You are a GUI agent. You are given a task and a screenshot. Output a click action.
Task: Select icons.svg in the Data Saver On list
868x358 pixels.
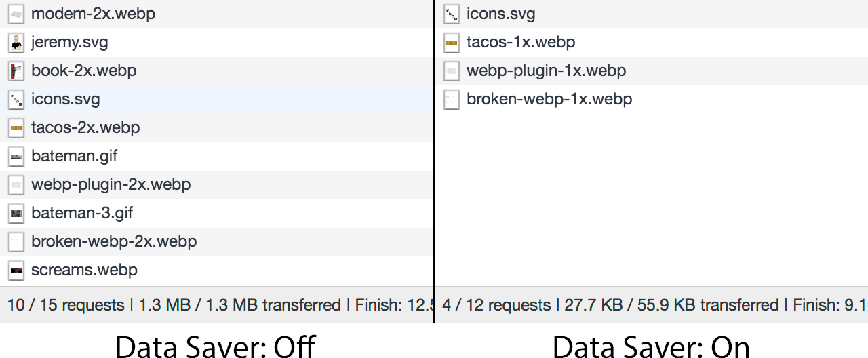(500, 14)
